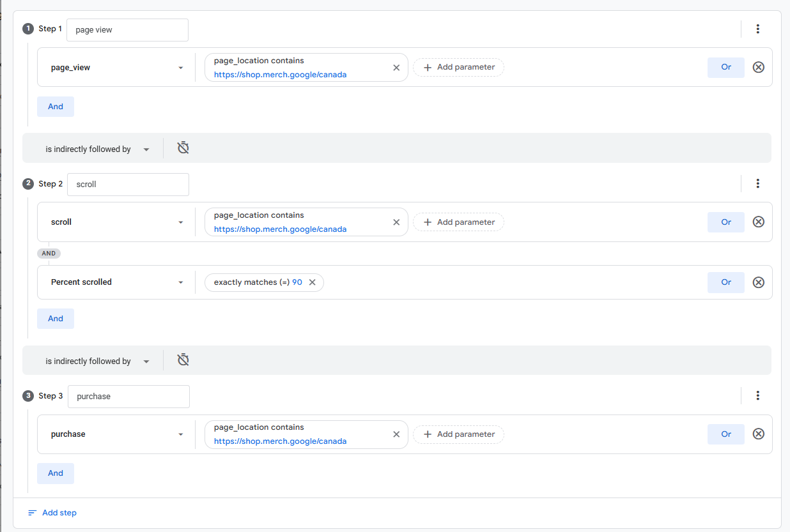Image resolution: width=790 pixels, height=532 pixels.
Task: Edit the Step 1 name field
Action: (127, 30)
